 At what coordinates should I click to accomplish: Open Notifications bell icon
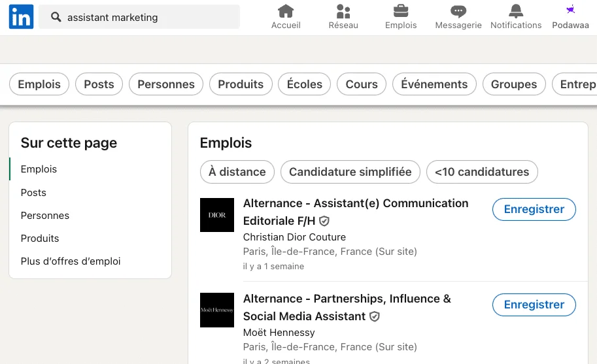(x=515, y=11)
